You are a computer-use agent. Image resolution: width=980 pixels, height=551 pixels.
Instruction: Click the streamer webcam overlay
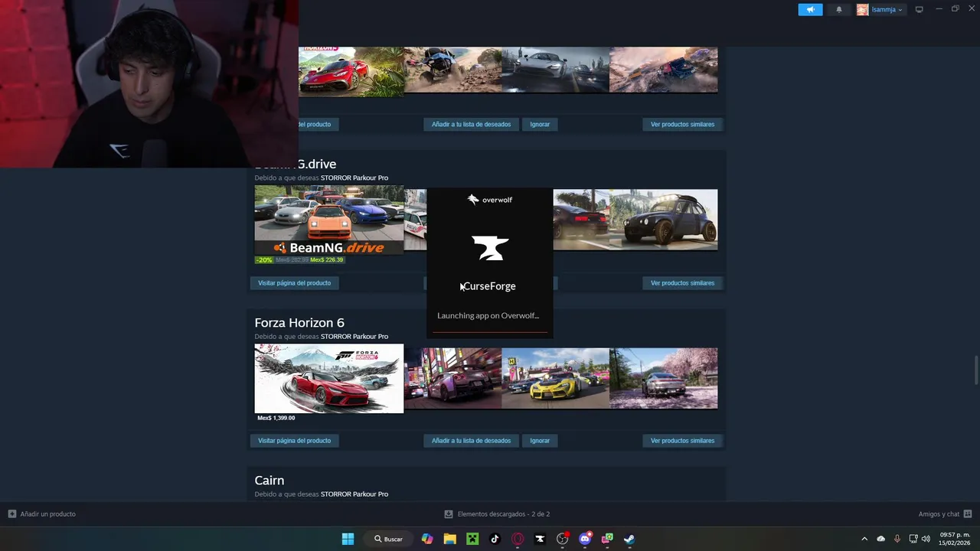point(149,84)
